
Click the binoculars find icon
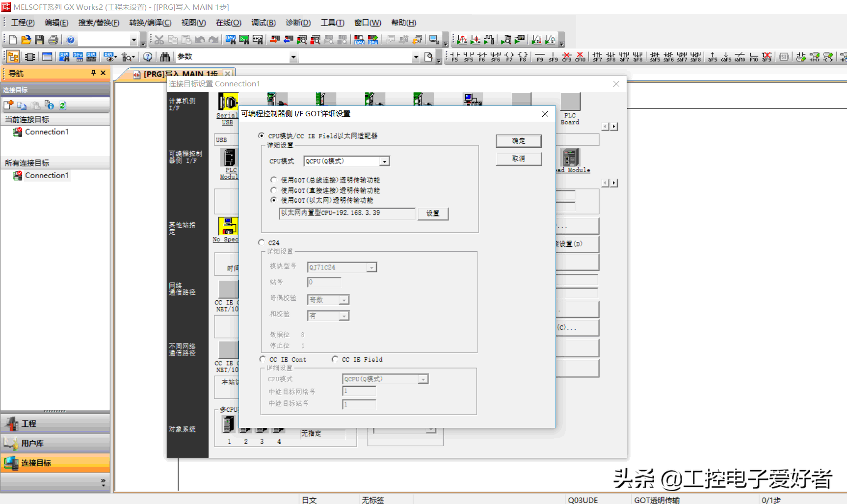(165, 57)
